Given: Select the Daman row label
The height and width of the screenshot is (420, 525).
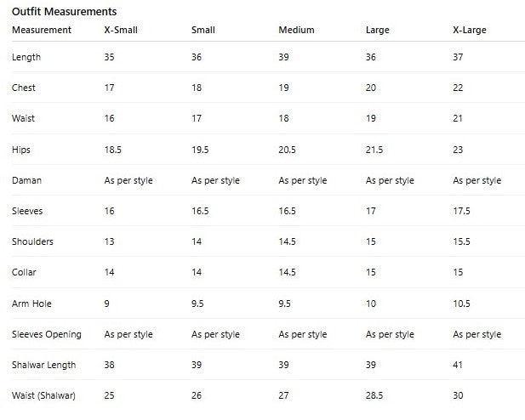Looking at the screenshot, I should coord(26,180).
